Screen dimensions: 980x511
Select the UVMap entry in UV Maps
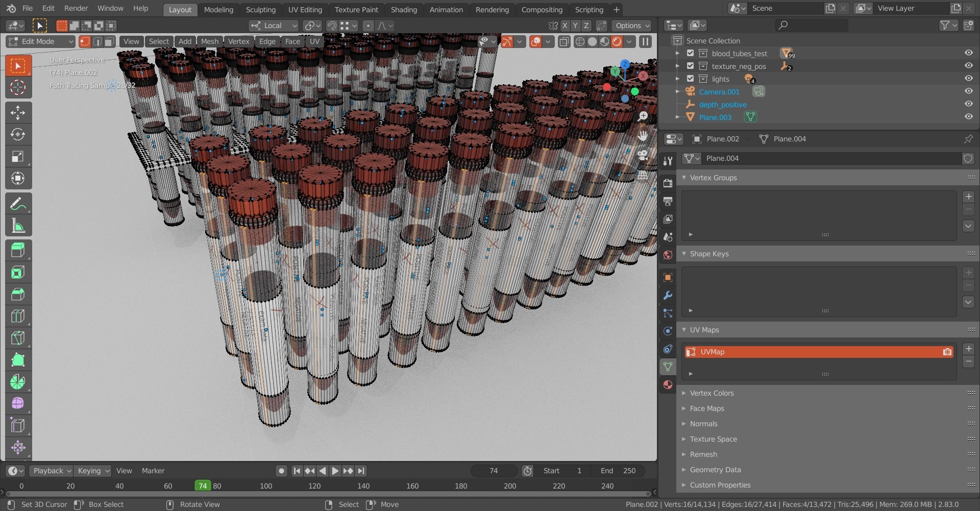pyautogui.click(x=819, y=352)
